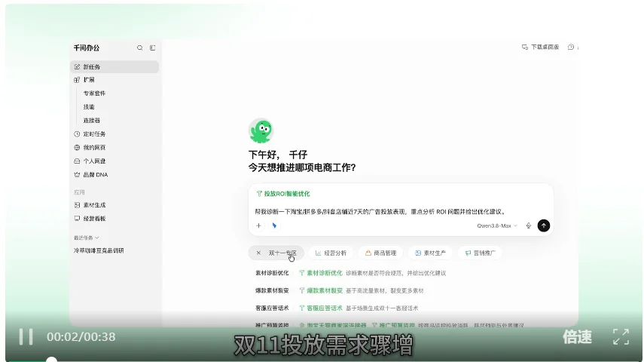Image resolution: width=644 pixels, height=362 pixels.
Task: Open Qwen3.8-Max model dropdown
Action: pos(497,225)
